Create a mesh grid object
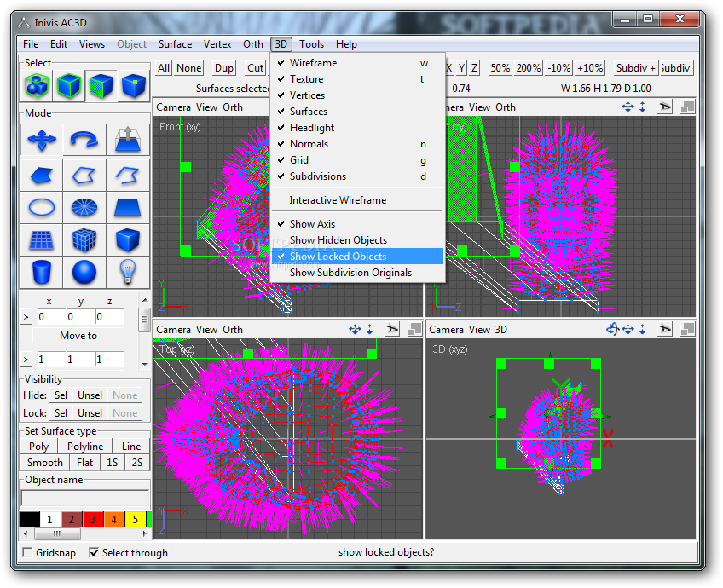Viewport: 723px width, 588px height. [x=42, y=239]
